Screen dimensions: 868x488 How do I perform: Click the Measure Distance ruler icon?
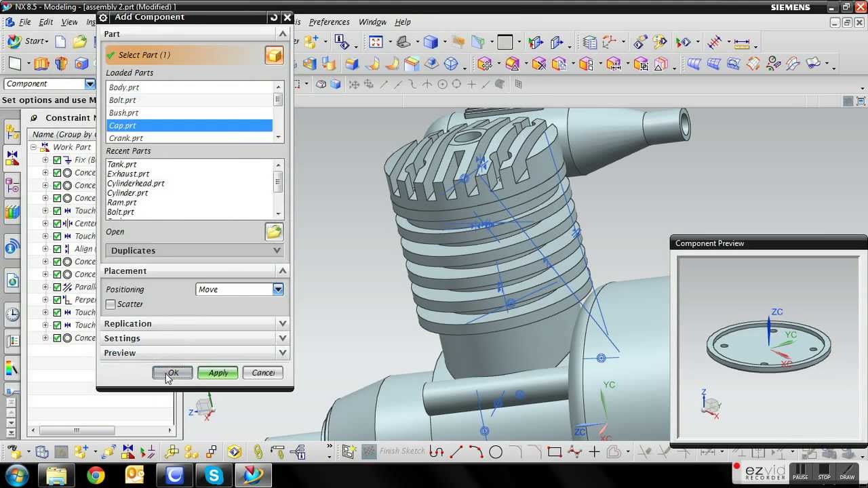tap(741, 42)
